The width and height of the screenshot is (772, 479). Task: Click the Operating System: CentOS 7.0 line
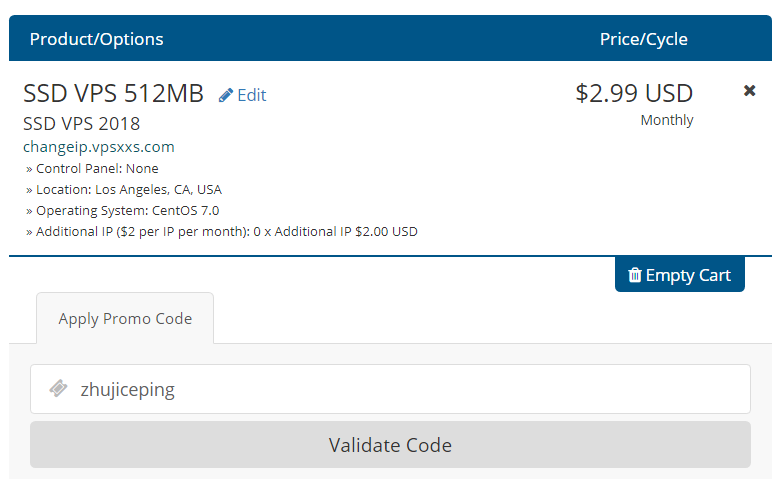point(123,211)
